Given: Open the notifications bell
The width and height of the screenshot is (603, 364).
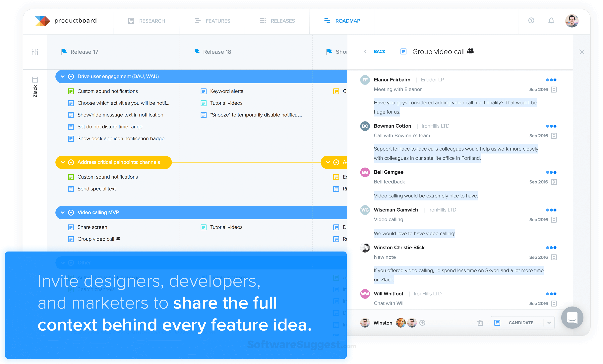Looking at the screenshot, I should (551, 21).
